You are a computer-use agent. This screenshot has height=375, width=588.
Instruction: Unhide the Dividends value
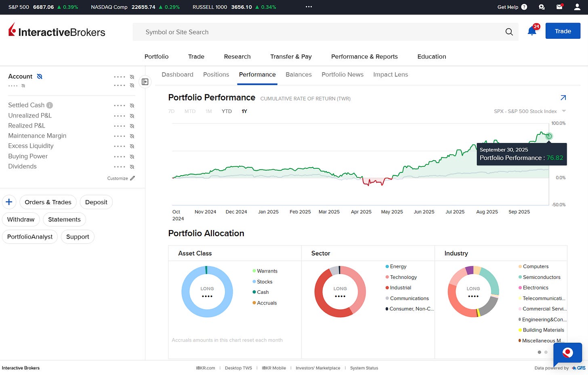coord(132,167)
